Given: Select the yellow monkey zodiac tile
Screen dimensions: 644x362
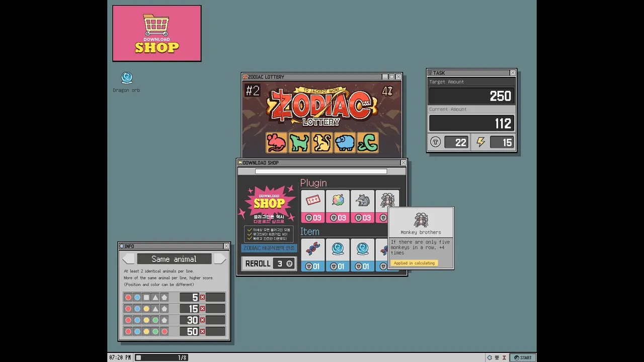Looking at the screenshot, I should (x=322, y=142).
